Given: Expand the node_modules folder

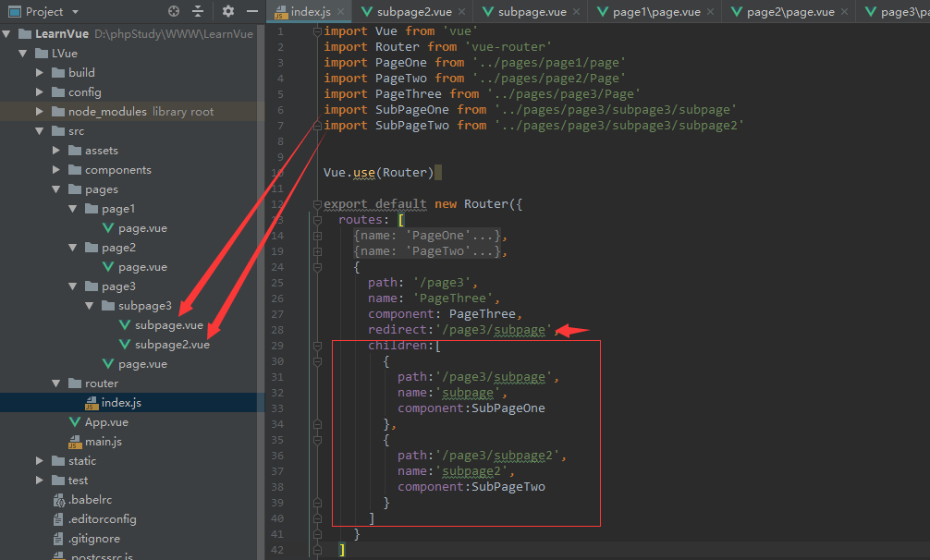Looking at the screenshot, I should tap(39, 112).
